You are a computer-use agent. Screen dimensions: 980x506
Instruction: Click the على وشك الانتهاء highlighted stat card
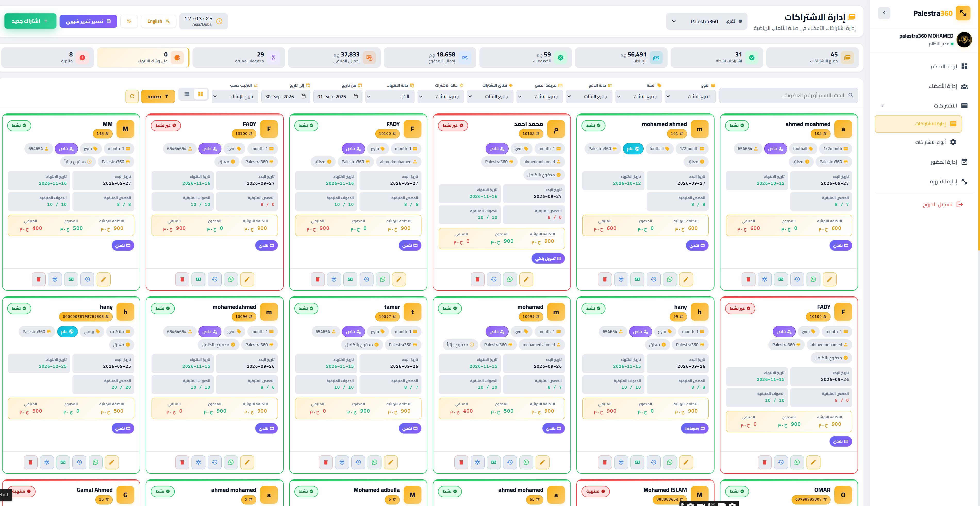(143, 57)
